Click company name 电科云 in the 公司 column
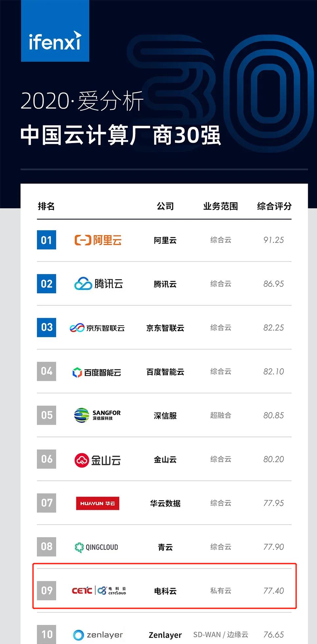The height and width of the screenshot is (644, 317). [x=165, y=591]
